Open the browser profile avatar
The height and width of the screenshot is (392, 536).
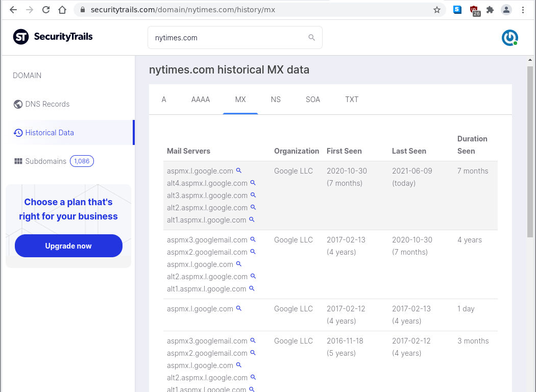pos(506,10)
